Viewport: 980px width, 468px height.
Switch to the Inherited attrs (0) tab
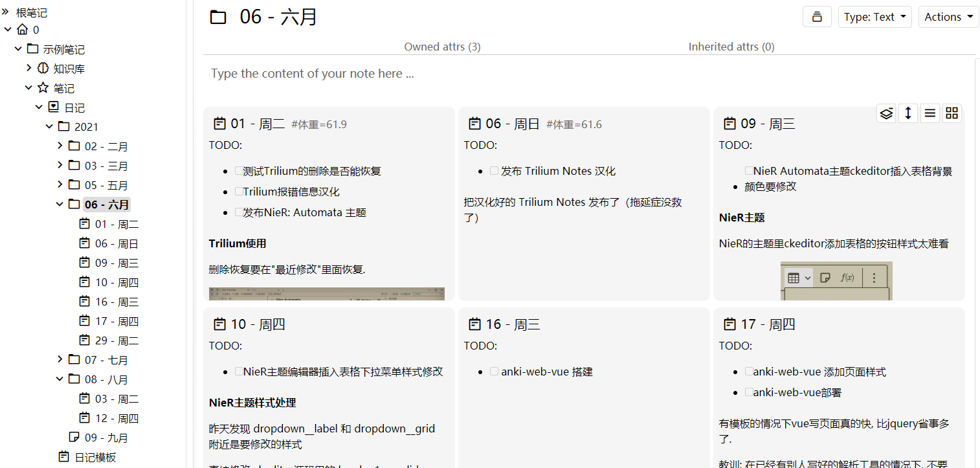731,47
